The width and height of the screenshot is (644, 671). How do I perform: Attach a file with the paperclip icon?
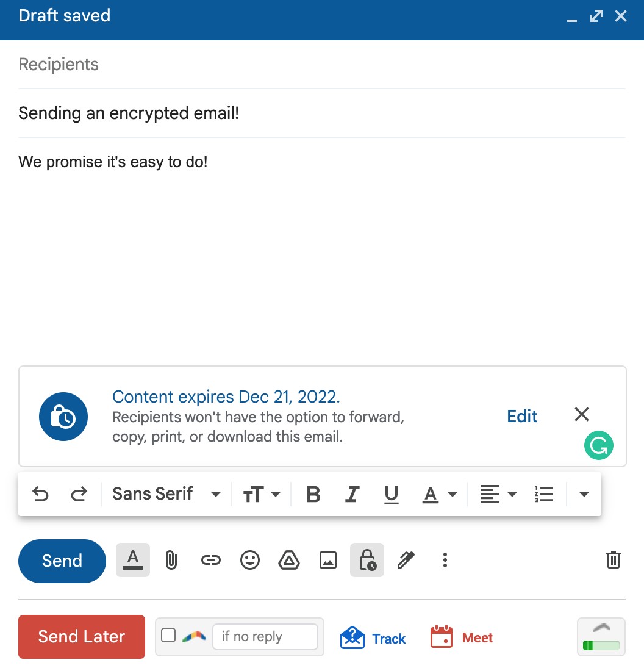pos(171,560)
